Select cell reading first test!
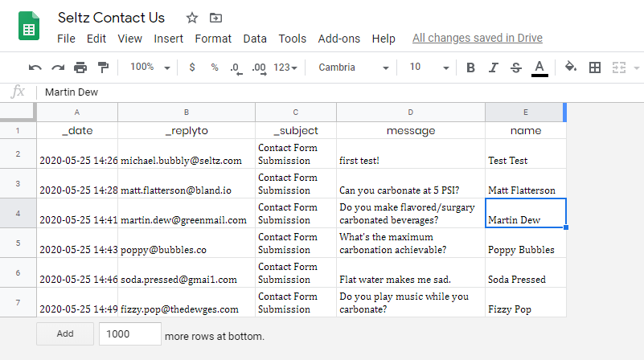 coord(411,154)
